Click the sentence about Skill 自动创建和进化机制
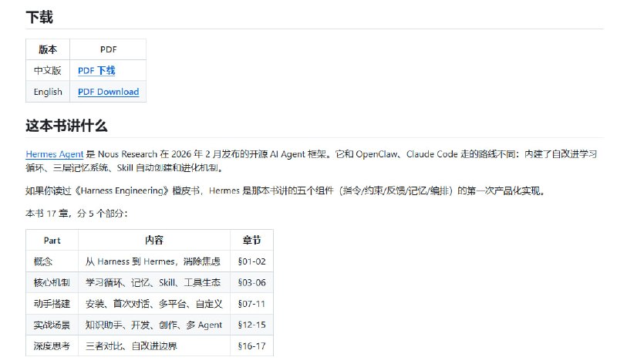The width and height of the screenshot is (617, 364). coord(170,168)
